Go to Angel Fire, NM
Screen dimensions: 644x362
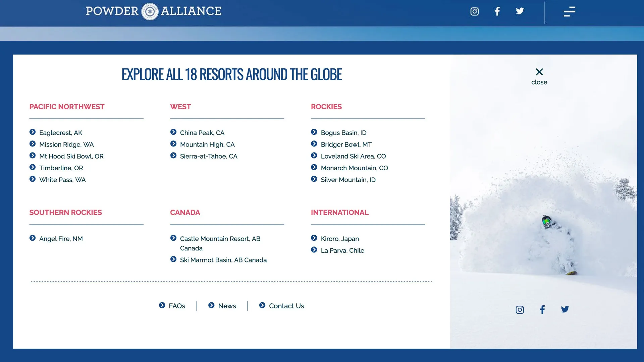[61, 239]
